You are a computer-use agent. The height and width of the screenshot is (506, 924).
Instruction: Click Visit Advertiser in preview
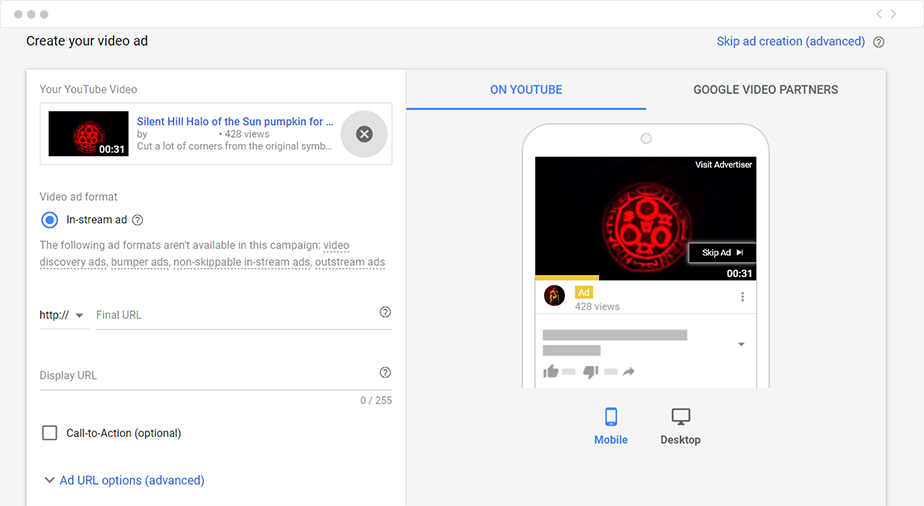[x=724, y=164]
